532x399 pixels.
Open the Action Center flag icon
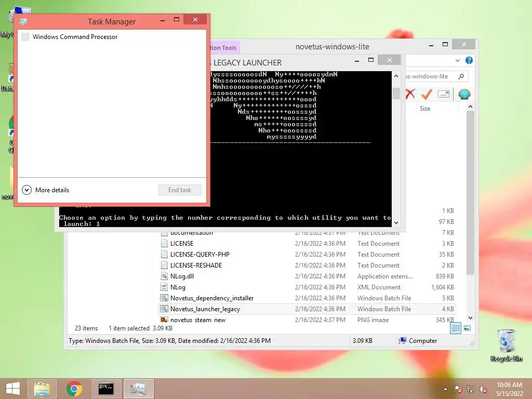458,389
